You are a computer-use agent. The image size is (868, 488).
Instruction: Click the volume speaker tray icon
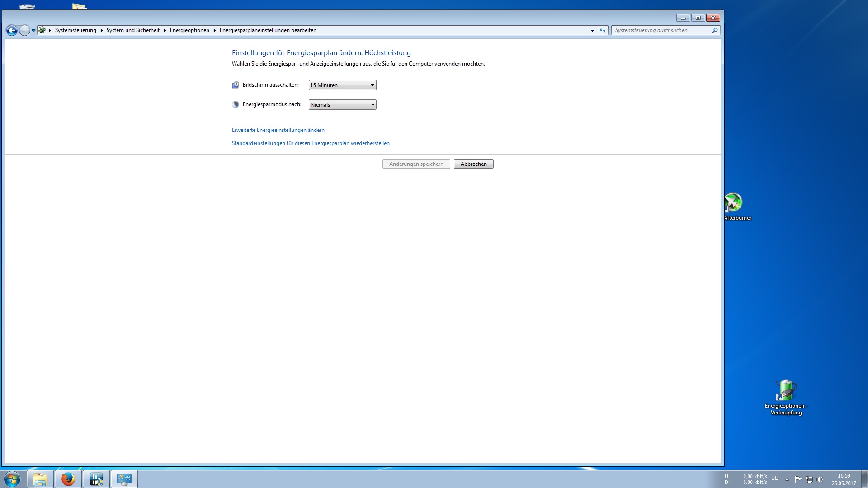[x=820, y=479]
